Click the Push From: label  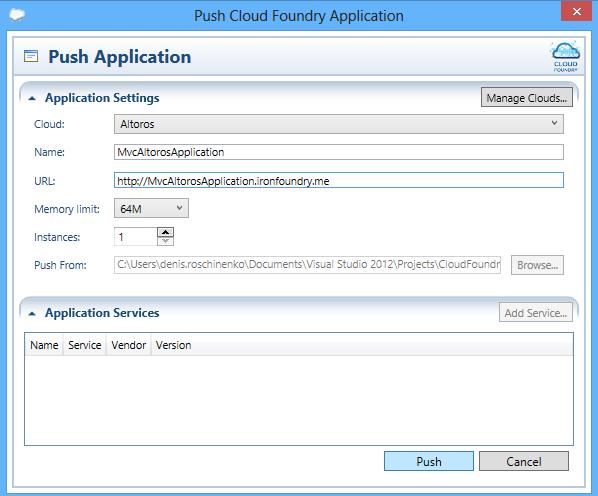click(60, 265)
